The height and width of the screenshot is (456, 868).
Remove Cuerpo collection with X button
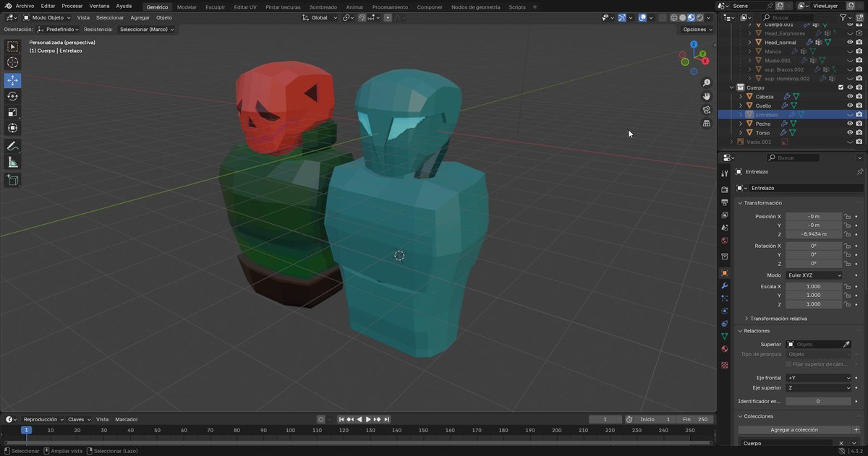tap(843, 443)
